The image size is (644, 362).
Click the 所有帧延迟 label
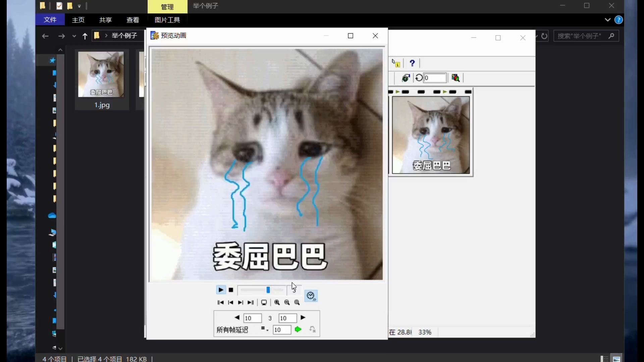click(232, 330)
